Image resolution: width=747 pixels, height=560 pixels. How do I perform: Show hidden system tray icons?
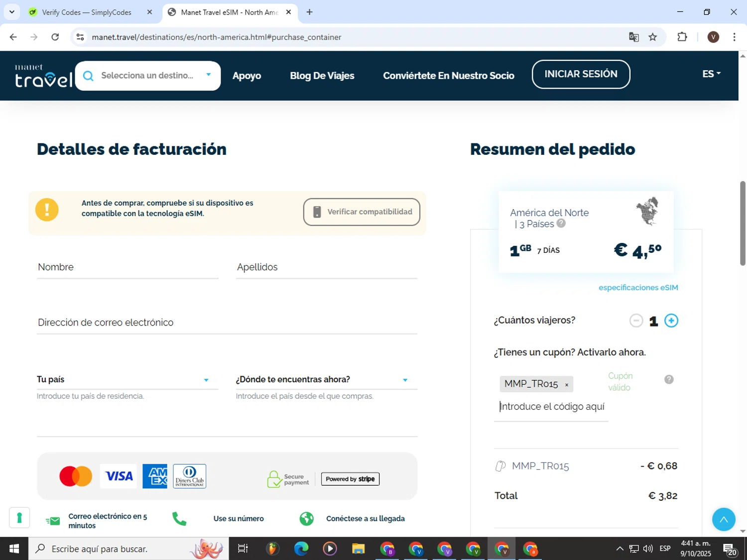pyautogui.click(x=620, y=549)
